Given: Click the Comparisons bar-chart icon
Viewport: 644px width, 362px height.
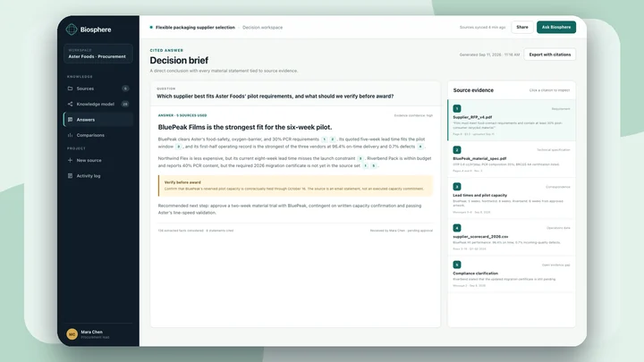Looking at the screenshot, I should [70, 135].
